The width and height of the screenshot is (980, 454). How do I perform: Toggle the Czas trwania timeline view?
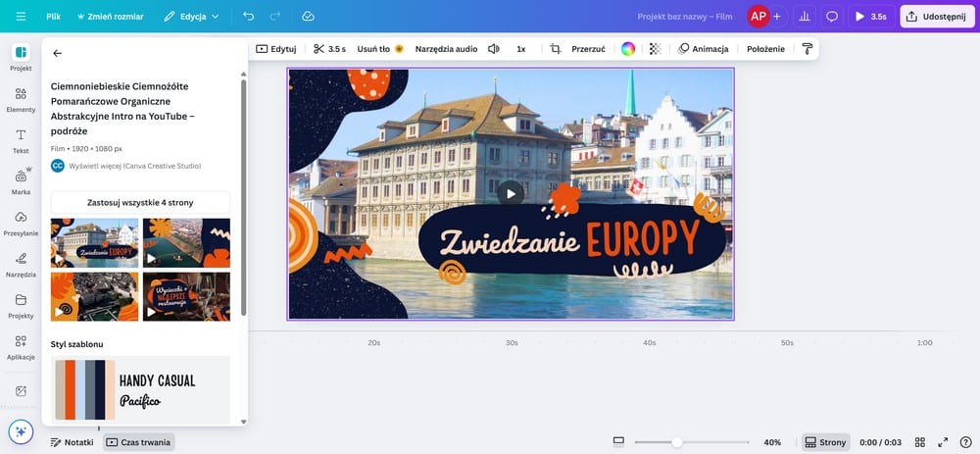tap(139, 442)
